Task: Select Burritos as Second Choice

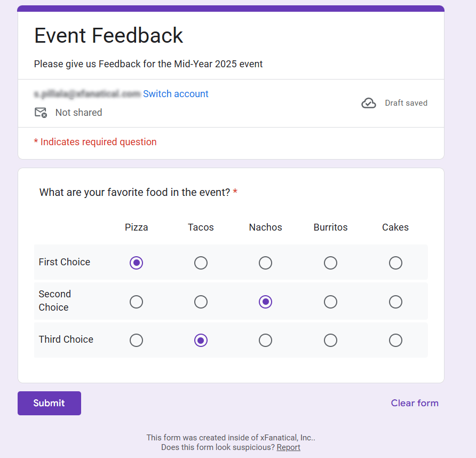Action: pos(330,302)
